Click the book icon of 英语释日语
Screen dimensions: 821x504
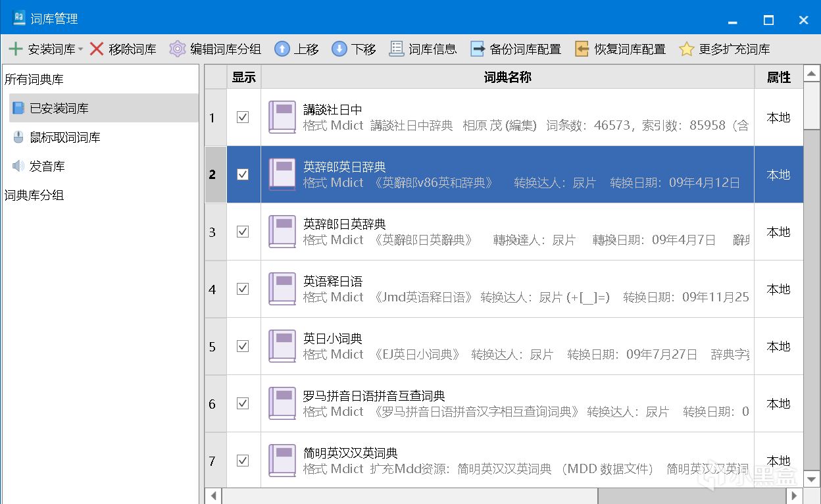coord(282,289)
